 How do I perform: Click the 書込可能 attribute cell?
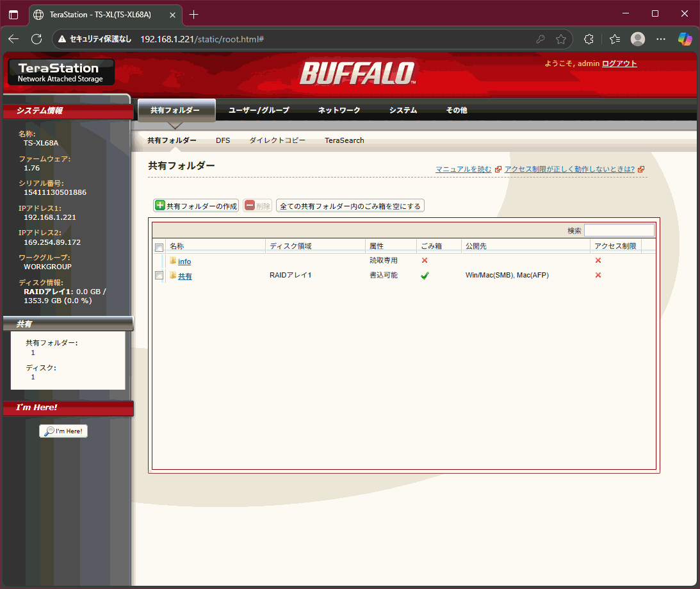pyautogui.click(x=384, y=276)
